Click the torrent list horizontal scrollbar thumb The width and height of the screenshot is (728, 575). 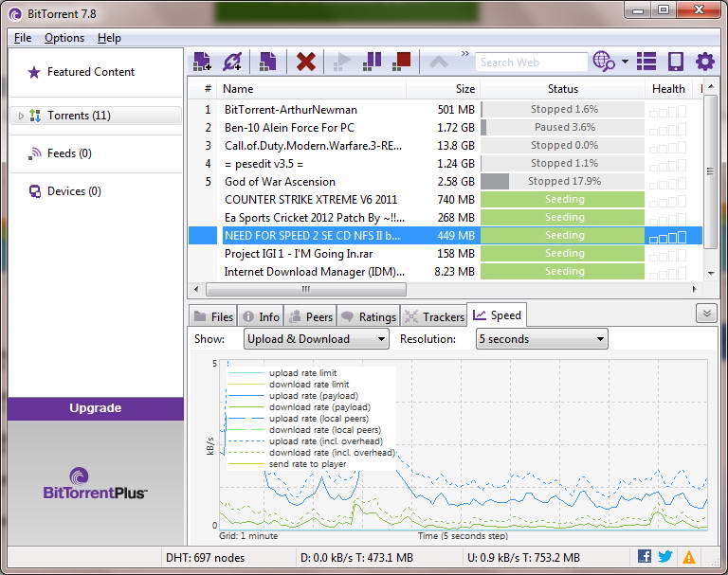[x=306, y=290]
